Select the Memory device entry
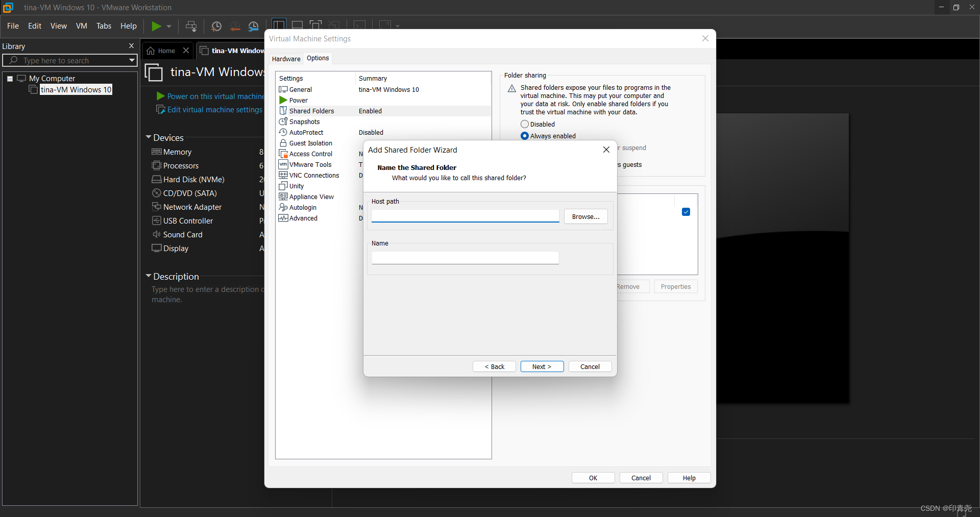This screenshot has height=517, width=980. click(177, 152)
